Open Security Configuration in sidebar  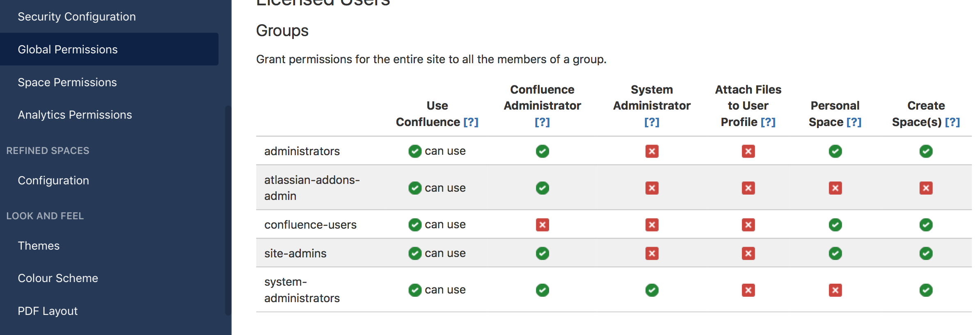77,16
